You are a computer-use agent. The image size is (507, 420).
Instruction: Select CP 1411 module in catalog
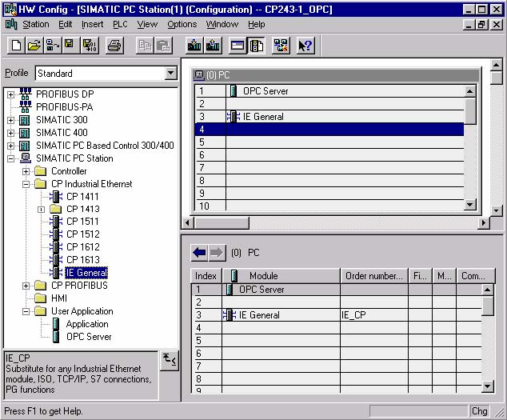[x=82, y=197]
